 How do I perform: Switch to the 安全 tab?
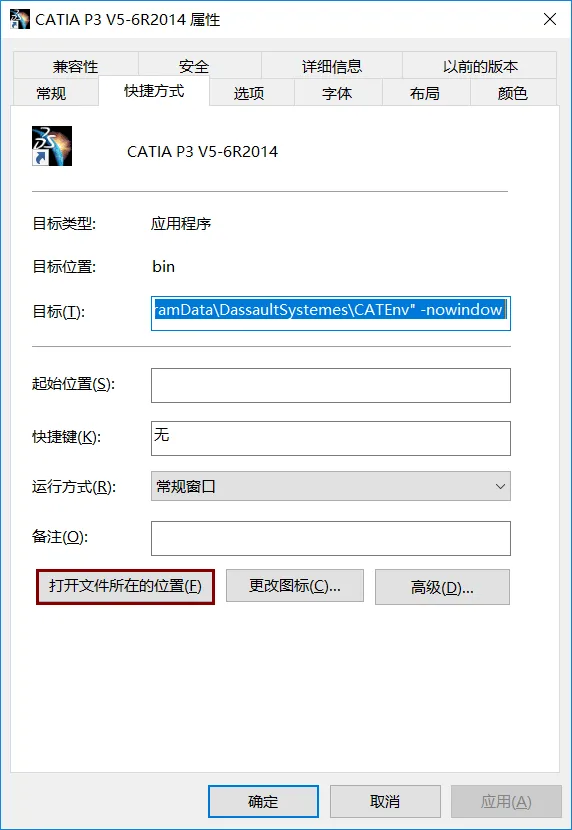194,66
